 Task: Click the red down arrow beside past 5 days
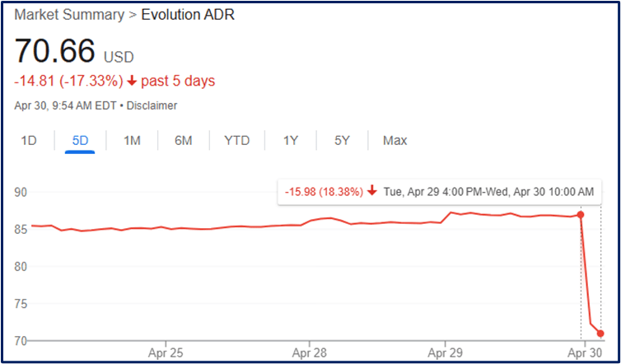(132, 82)
